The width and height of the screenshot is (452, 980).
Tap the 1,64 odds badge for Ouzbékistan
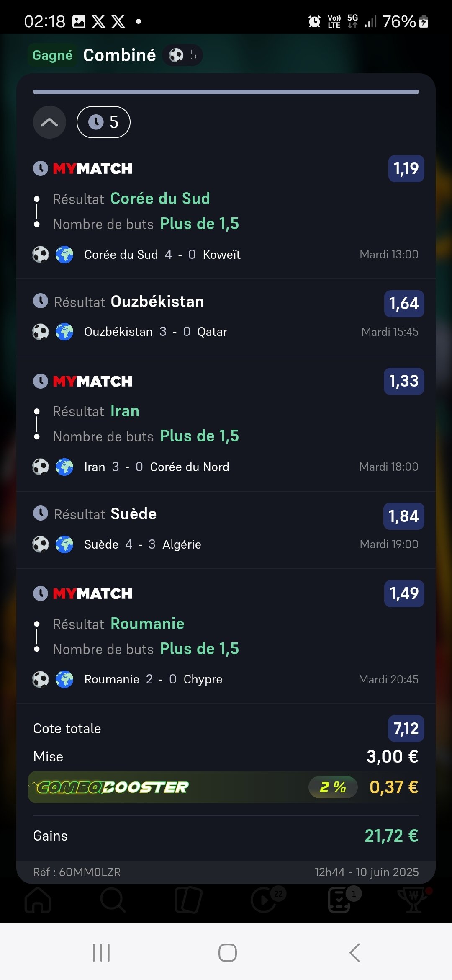(x=404, y=304)
